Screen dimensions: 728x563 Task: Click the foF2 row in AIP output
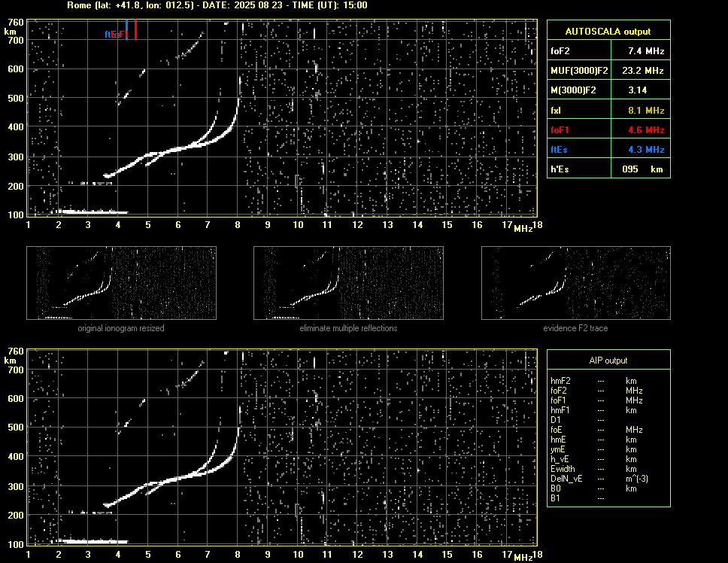[x=608, y=391]
